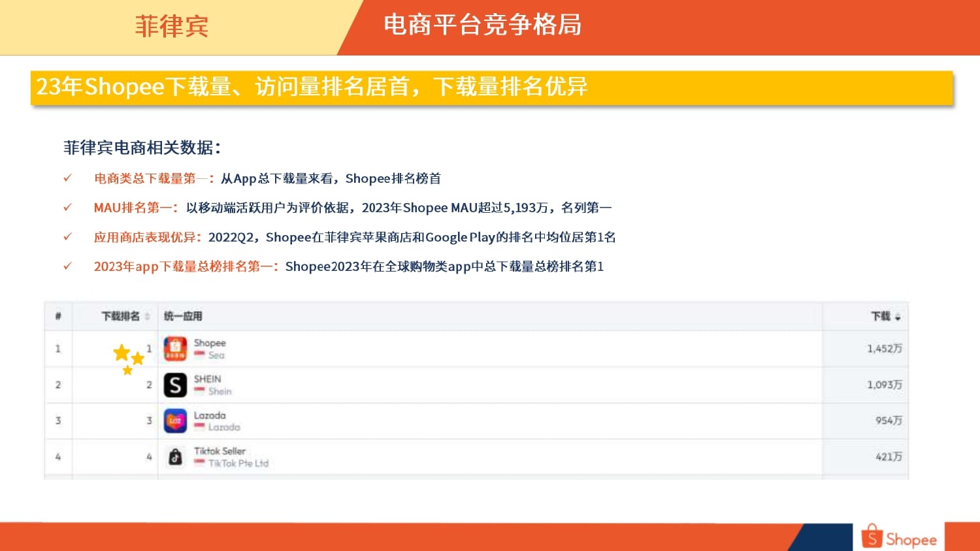This screenshot has width=980, height=551.
Task: Click the Shopee app icon in row 1
Action: coord(175,349)
